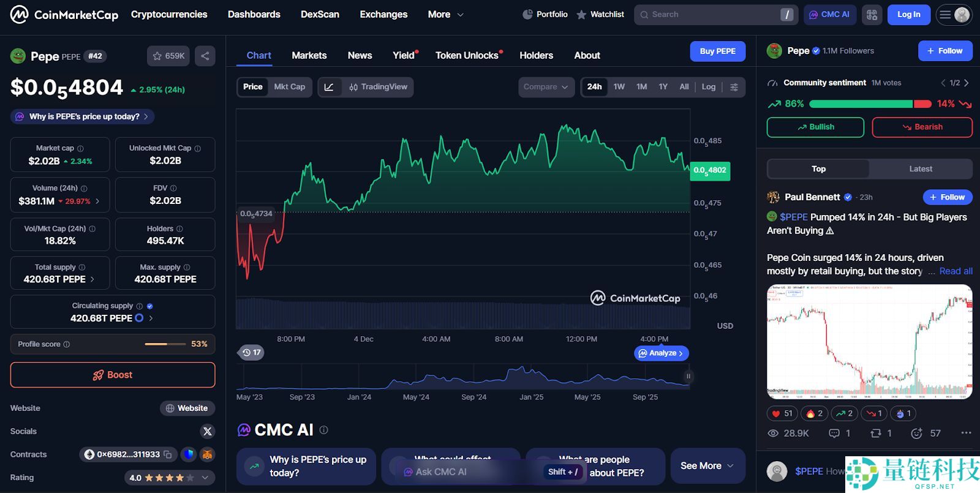Expand the Rating 4.0 dropdown
Screen dimensions: 980x493
point(205,478)
